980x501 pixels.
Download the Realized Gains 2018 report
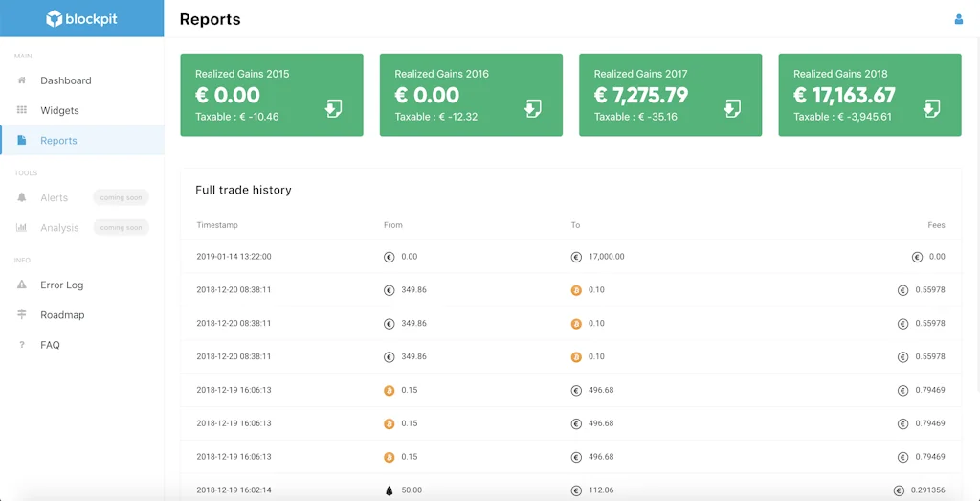click(x=931, y=108)
